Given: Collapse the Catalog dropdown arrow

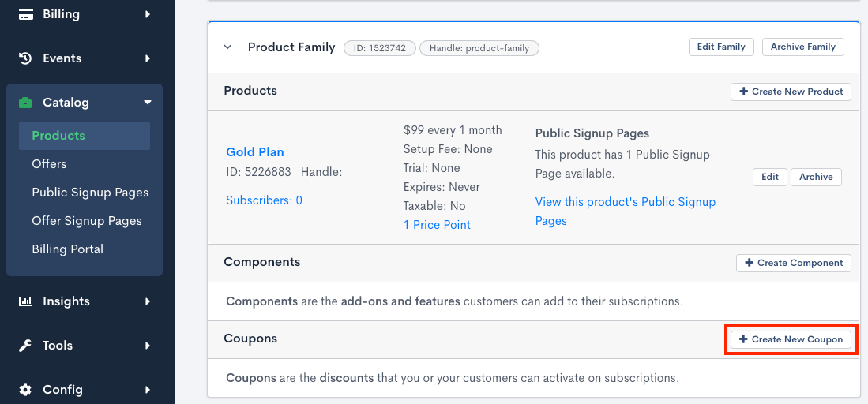Looking at the screenshot, I should point(148,103).
